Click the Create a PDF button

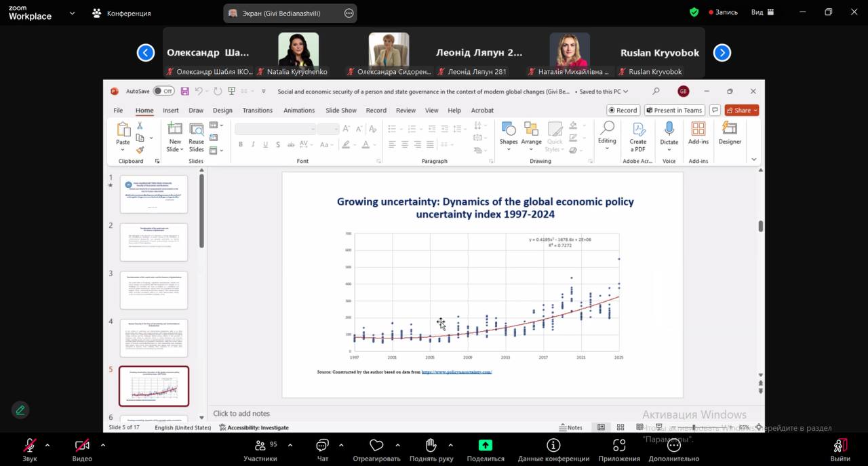pyautogui.click(x=638, y=137)
